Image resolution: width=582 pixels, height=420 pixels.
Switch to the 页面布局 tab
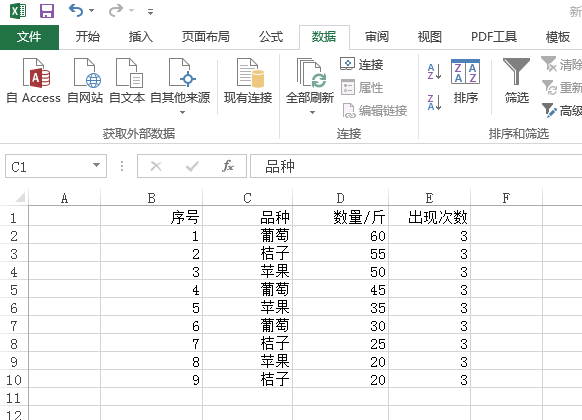click(205, 37)
